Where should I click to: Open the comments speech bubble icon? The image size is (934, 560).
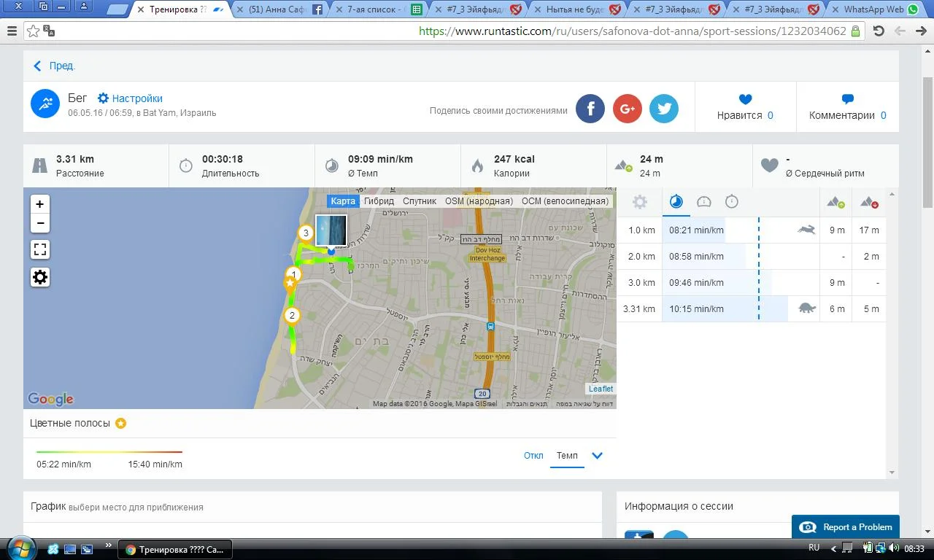tap(847, 100)
